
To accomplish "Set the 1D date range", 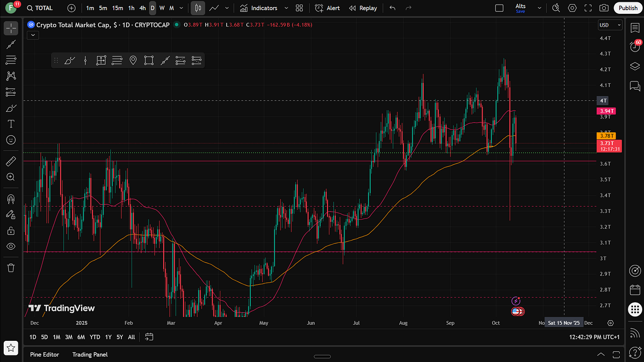I will coord(33,337).
